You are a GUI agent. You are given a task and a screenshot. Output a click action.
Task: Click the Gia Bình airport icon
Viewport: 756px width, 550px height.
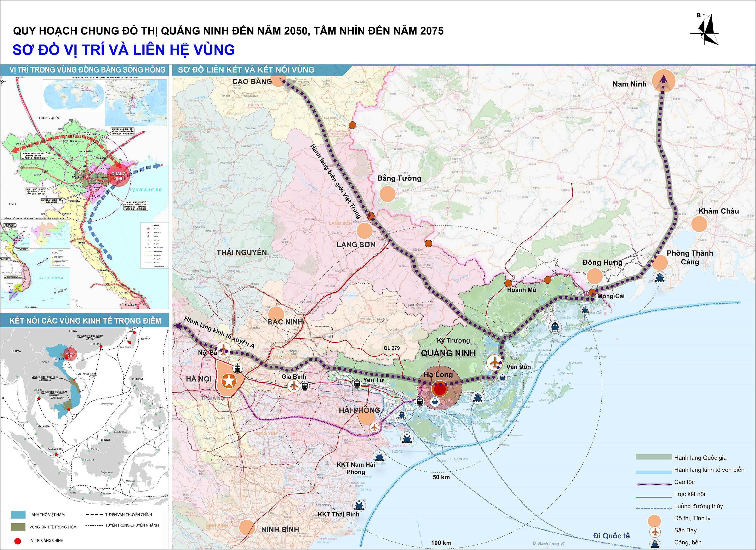[294, 386]
